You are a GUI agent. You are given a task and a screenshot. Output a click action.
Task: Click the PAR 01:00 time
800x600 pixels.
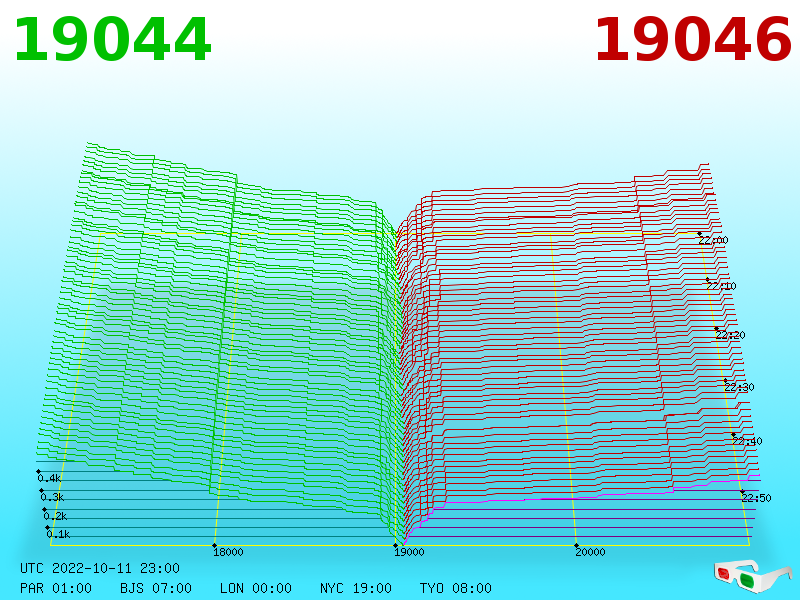[56, 588]
